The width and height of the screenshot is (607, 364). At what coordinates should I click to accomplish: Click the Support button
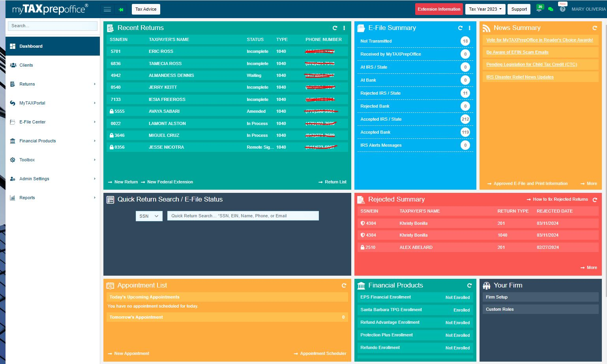[x=519, y=9]
